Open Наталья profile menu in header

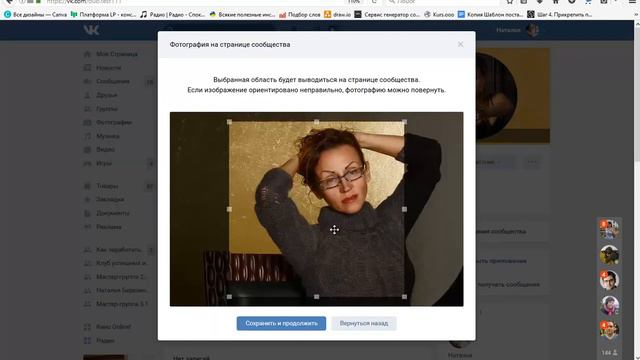(x=518, y=30)
